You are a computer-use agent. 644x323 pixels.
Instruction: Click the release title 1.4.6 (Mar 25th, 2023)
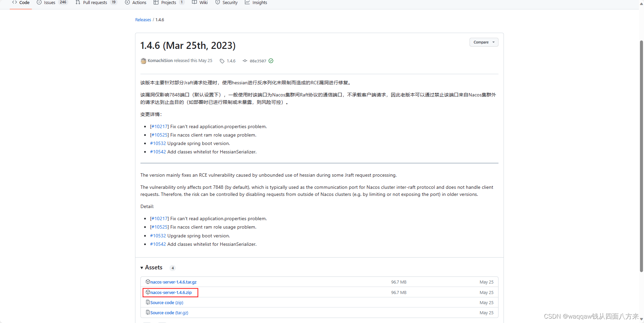click(188, 46)
